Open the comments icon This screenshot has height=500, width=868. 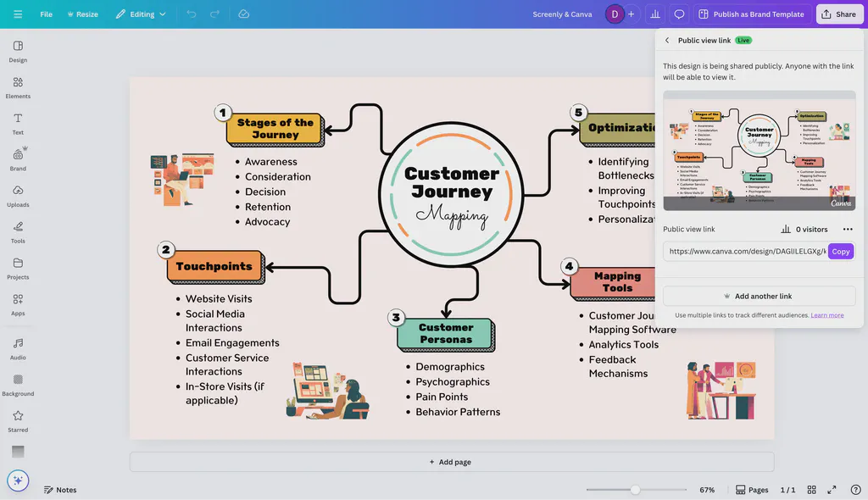679,14
